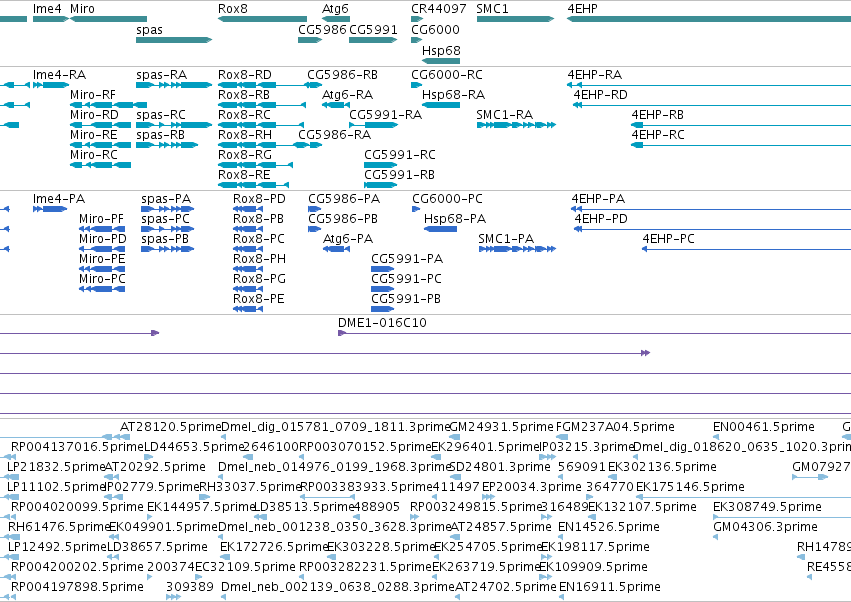Select the Rox8-RH transcript label
The image size is (851, 602).
245,135
